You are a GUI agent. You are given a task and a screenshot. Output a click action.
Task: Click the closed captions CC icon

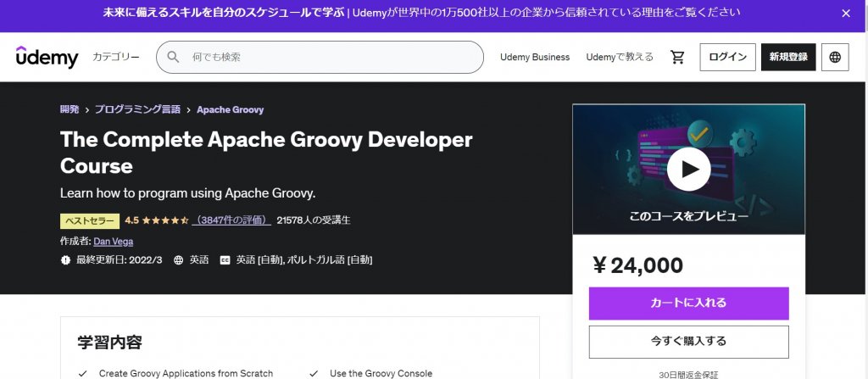pos(225,259)
